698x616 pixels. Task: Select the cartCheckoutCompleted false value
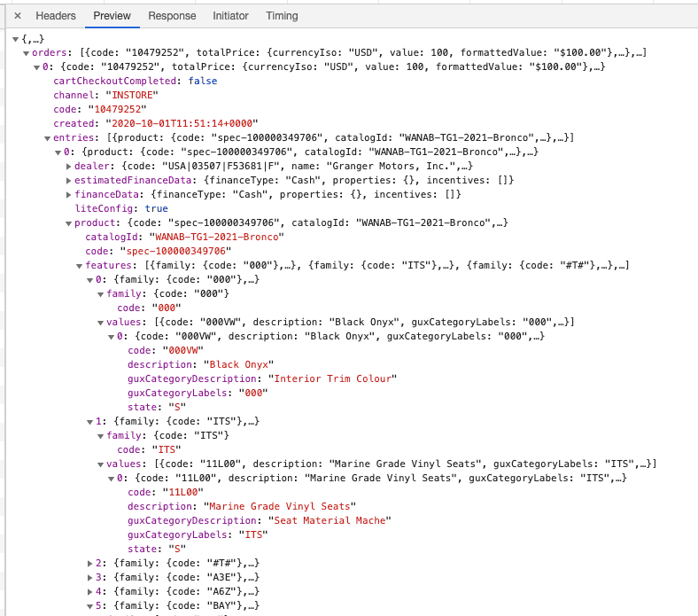[203, 81]
